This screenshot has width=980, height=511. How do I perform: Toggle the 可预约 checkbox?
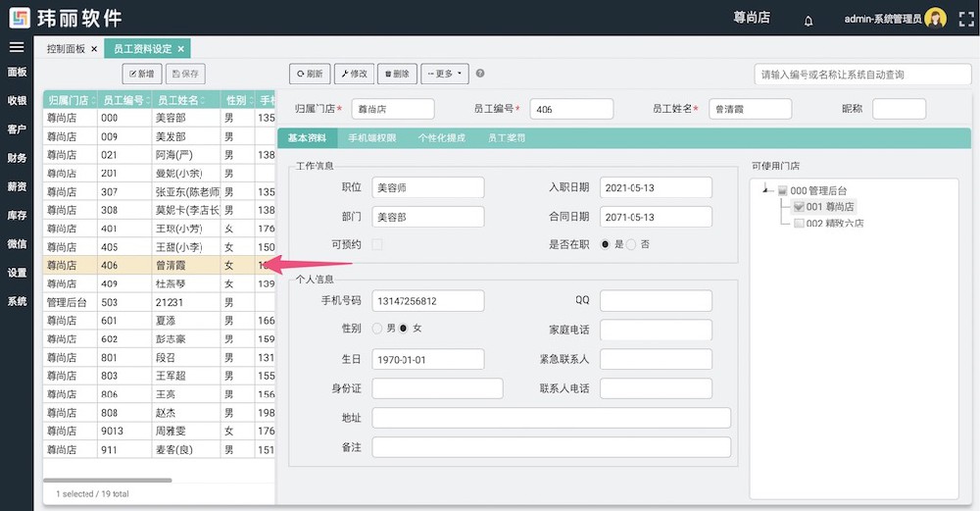[377, 244]
